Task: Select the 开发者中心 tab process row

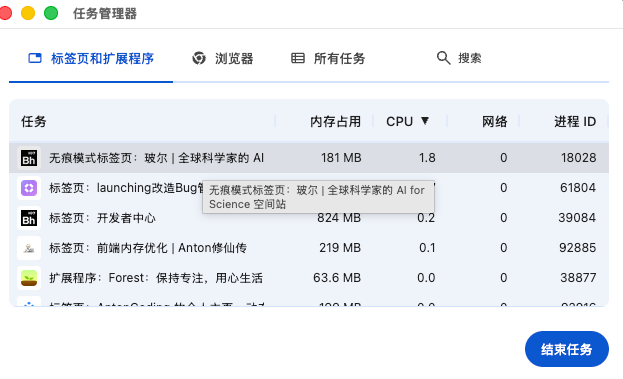Action: tap(309, 218)
